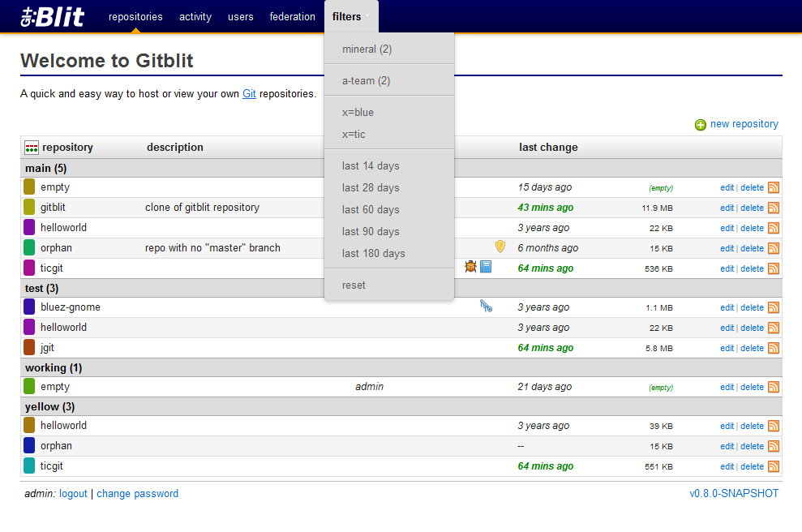The width and height of the screenshot is (802, 532).
Task: Click the yellow-green swatch next to gitblit
Action: 29,207
